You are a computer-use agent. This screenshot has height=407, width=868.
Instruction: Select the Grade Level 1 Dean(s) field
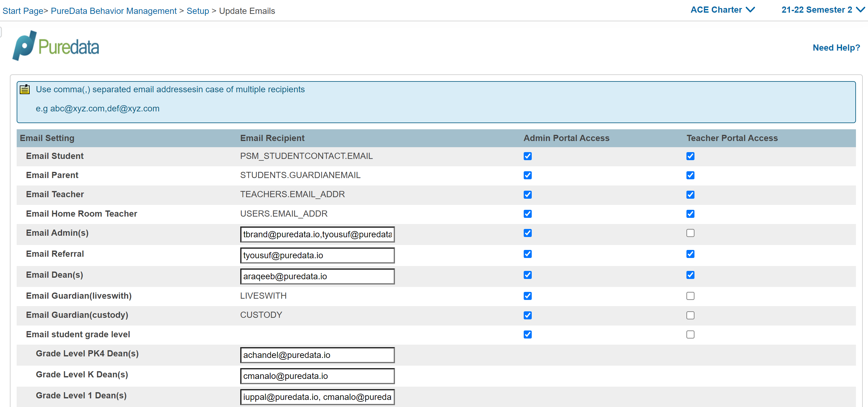click(x=317, y=397)
